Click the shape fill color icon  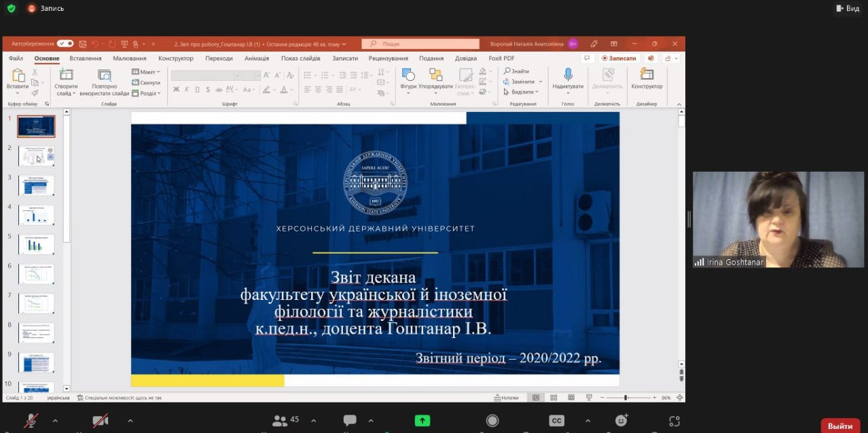(484, 71)
